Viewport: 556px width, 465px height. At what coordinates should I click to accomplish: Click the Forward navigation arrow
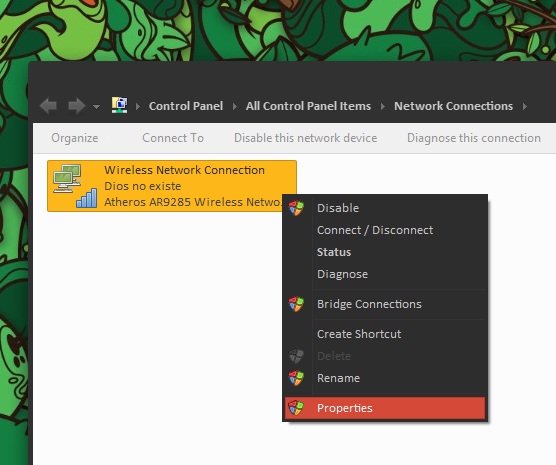point(76,106)
